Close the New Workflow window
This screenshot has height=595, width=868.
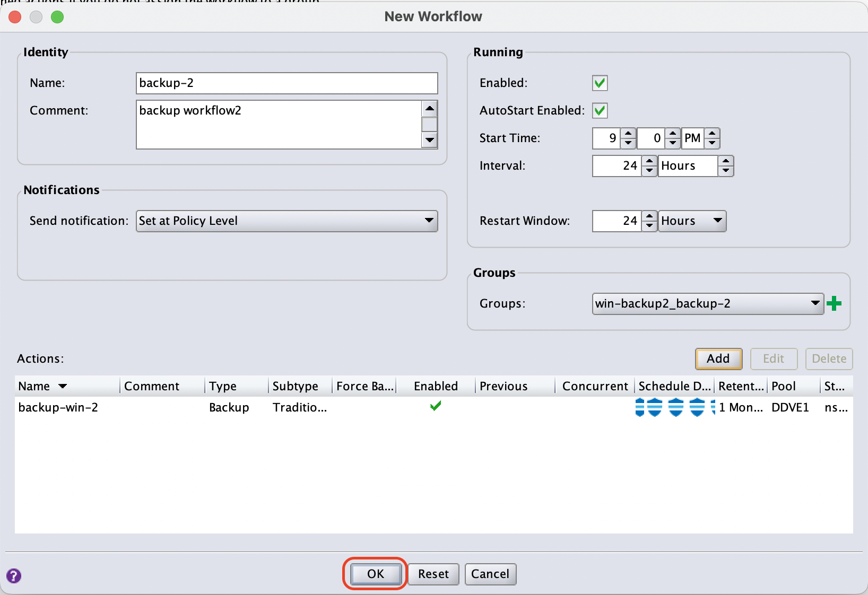pos(15,17)
